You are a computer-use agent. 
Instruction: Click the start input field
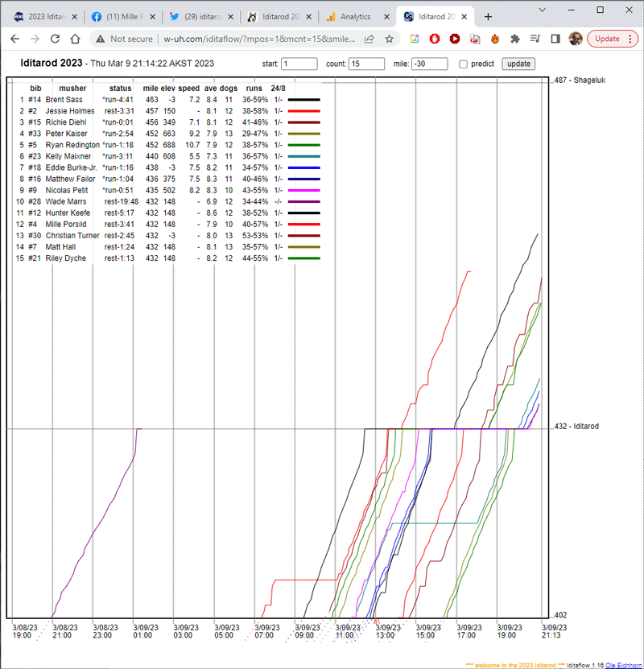[x=299, y=64]
